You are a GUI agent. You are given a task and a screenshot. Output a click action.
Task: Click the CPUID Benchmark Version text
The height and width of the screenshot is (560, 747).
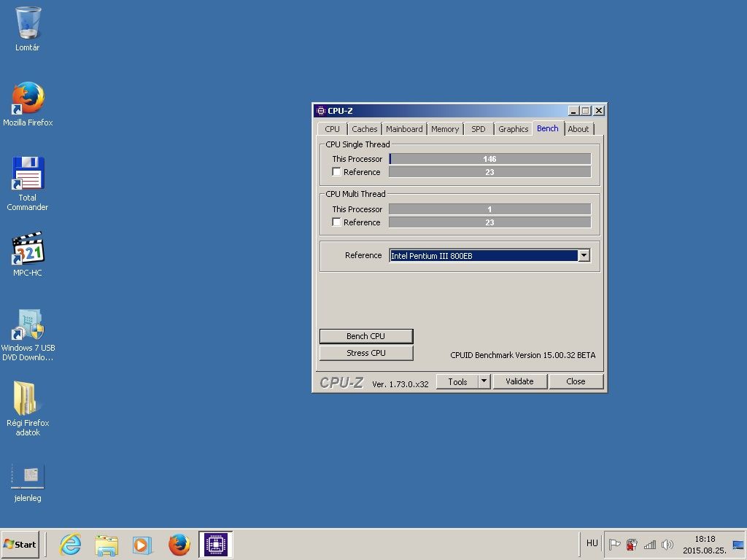pyautogui.click(x=522, y=355)
